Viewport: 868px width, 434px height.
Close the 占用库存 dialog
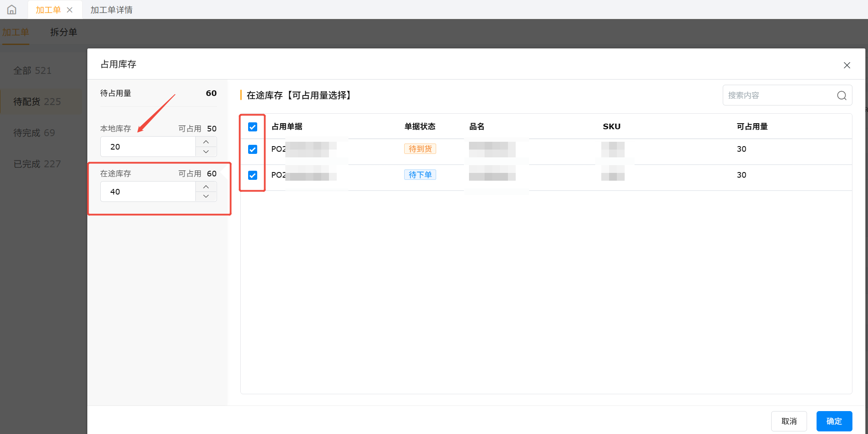847,65
